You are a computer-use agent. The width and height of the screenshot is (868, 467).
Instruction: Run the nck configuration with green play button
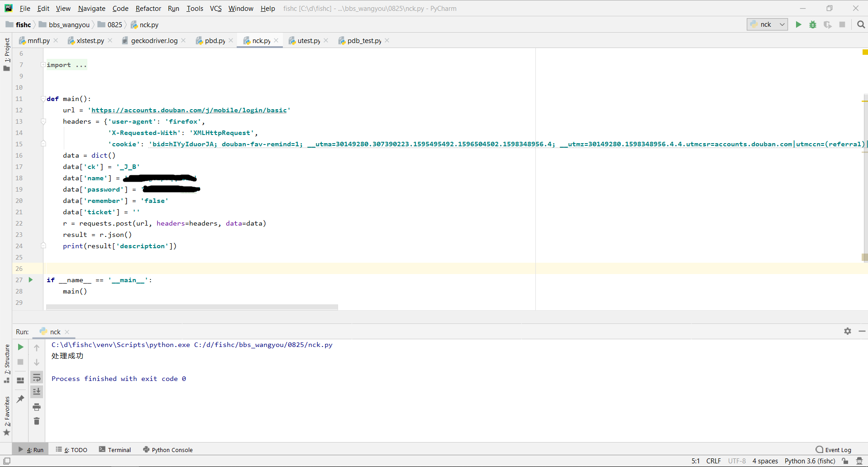pyautogui.click(x=798, y=24)
